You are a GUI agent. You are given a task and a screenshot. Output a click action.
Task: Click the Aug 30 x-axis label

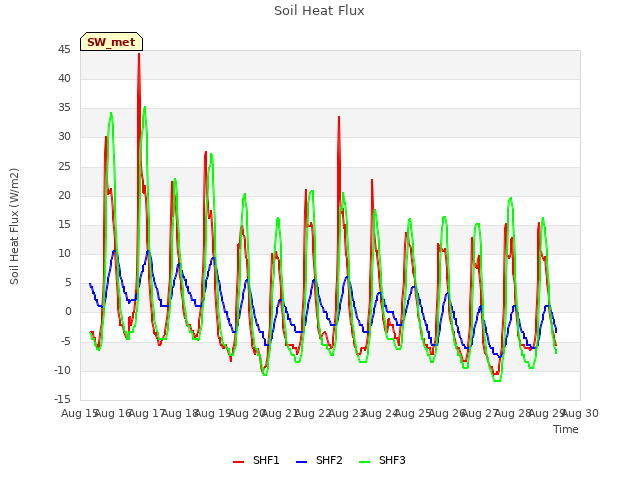580,413
